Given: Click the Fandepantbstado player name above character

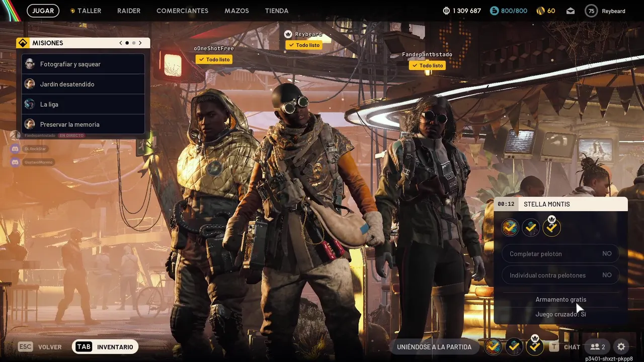Looking at the screenshot, I should [x=427, y=54].
